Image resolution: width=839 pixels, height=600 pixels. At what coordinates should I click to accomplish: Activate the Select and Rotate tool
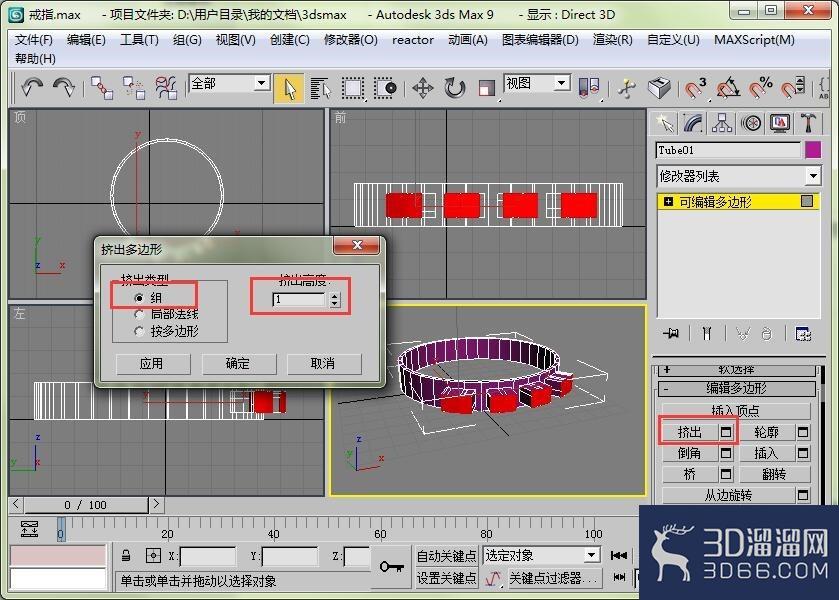point(455,88)
